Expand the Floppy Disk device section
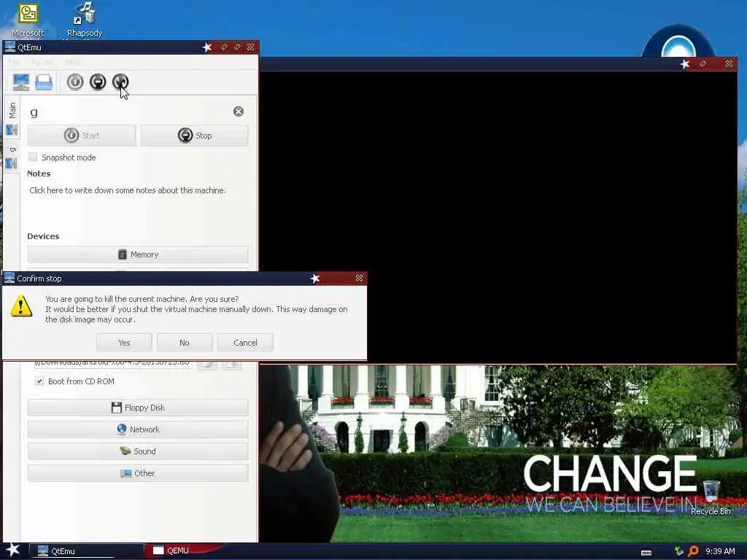747x560 pixels. point(138,408)
